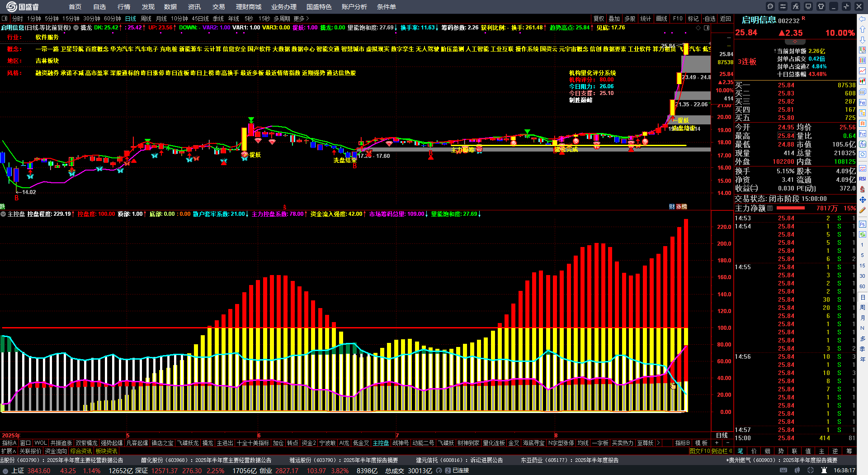Screen dimensions: 868x475
Task: Click the blue four-way move arrows icon
Action: click(x=863, y=199)
